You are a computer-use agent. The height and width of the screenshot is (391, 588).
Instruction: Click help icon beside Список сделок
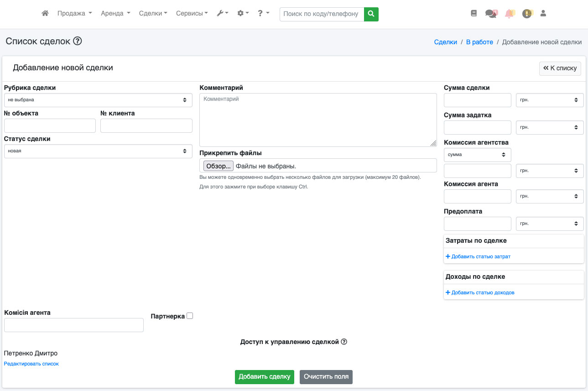click(x=78, y=41)
